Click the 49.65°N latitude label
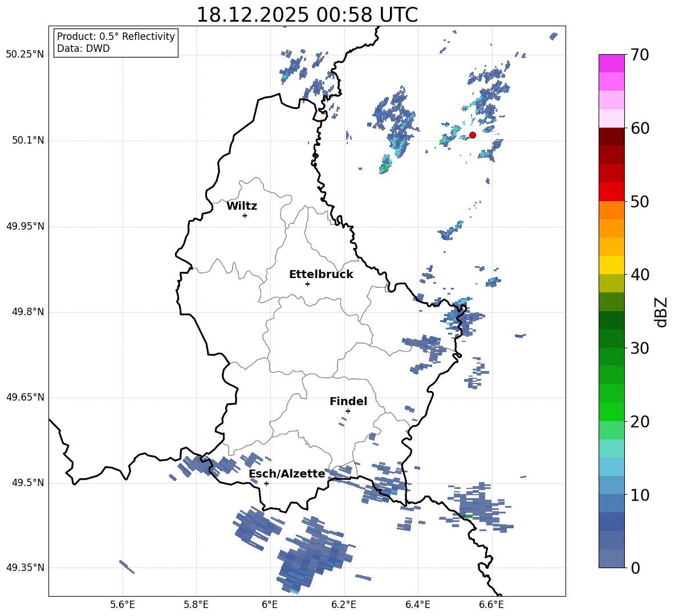 25,397
